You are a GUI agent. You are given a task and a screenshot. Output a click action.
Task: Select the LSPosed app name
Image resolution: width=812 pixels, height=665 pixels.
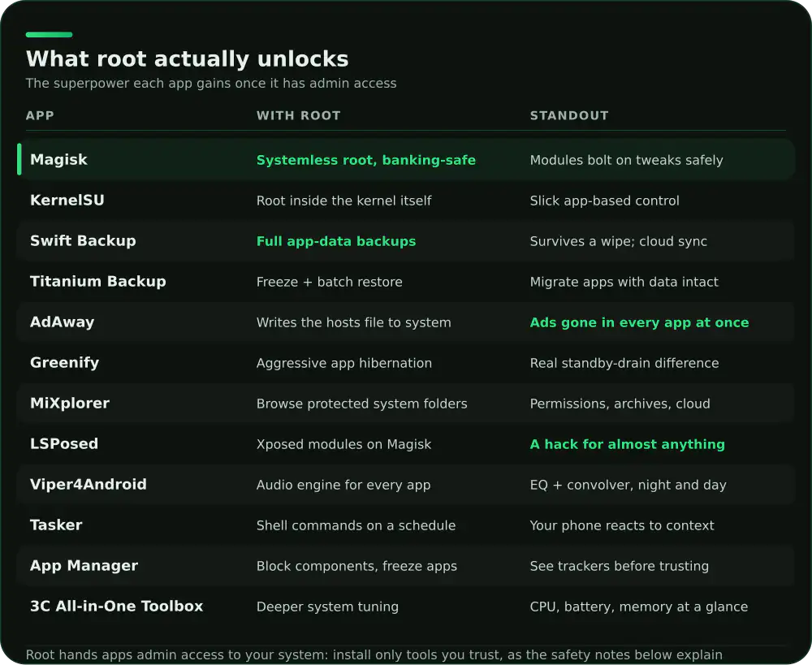pyautogui.click(x=63, y=444)
